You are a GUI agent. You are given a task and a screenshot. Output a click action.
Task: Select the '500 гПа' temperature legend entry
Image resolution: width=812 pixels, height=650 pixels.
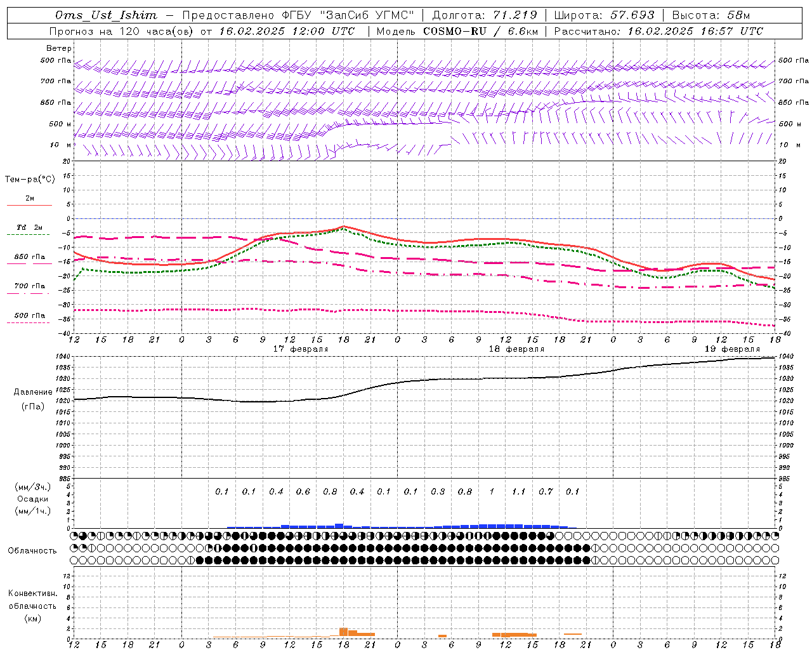(30, 315)
